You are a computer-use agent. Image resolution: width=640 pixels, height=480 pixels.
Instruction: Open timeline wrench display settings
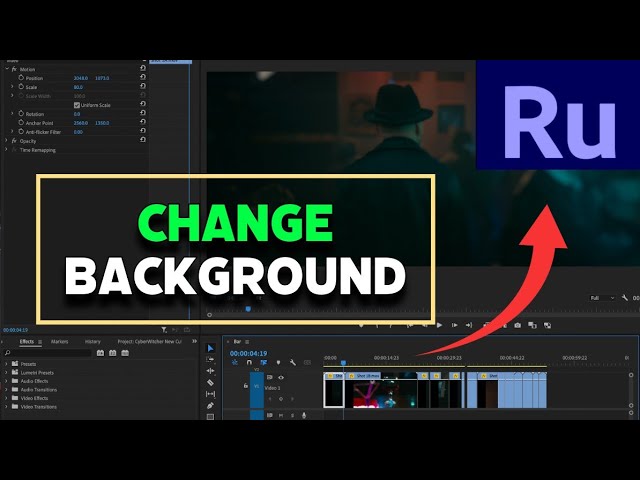pyautogui.click(x=292, y=362)
